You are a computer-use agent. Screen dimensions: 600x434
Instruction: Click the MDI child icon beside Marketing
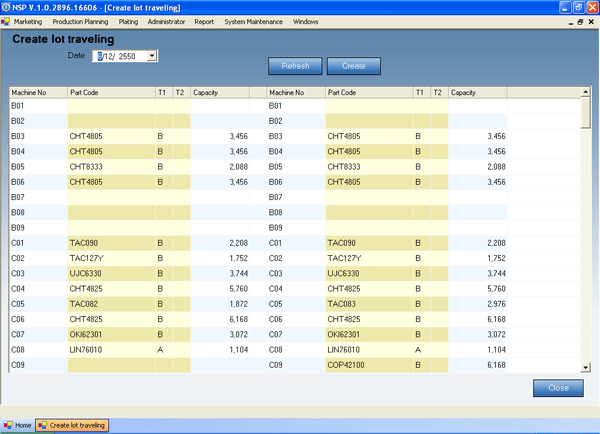pos(6,21)
